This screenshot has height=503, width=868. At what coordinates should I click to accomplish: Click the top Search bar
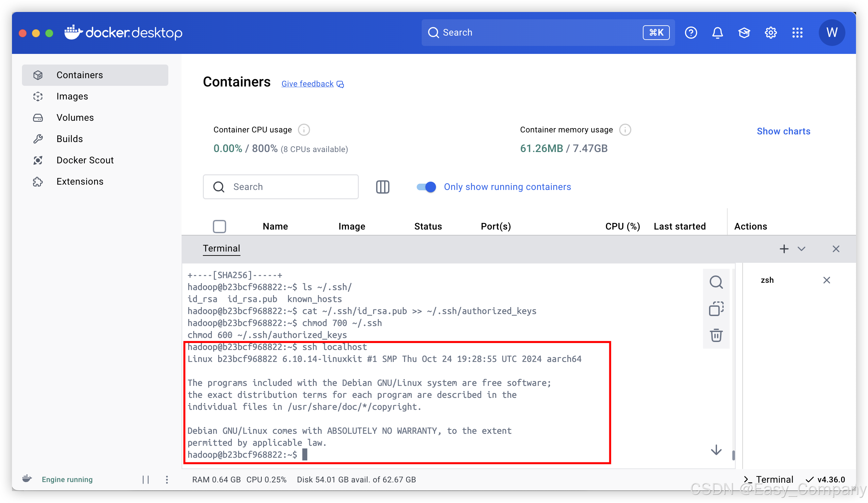(548, 33)
